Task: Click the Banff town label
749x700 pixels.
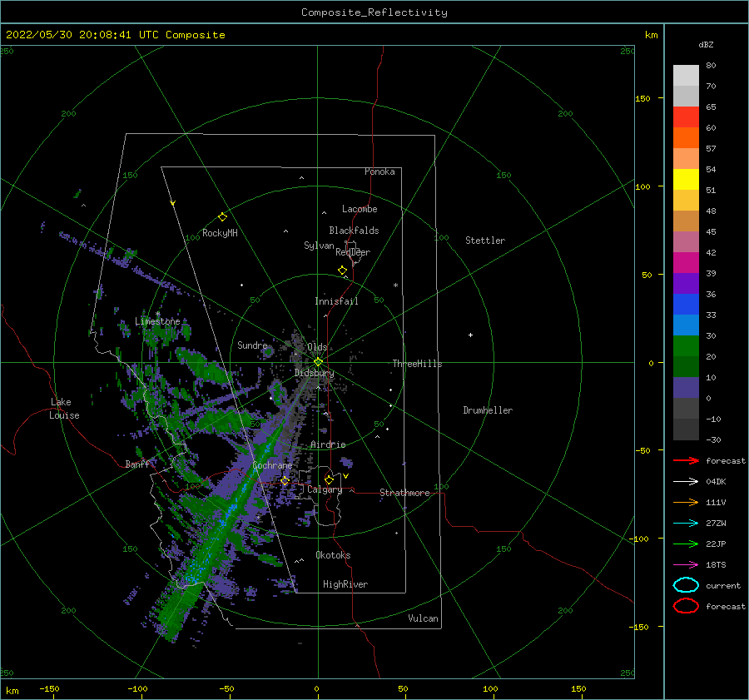Action: [137, 464]
